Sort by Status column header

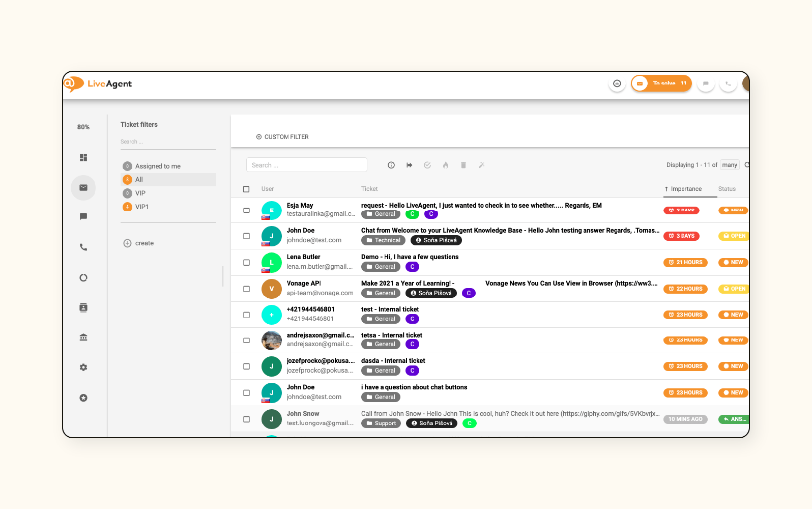[x=727, y=189]
